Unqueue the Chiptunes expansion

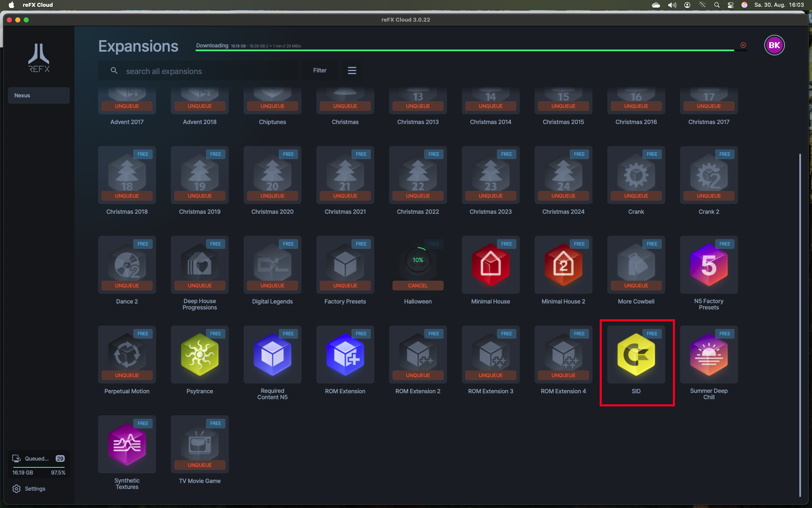click(272, 106)
